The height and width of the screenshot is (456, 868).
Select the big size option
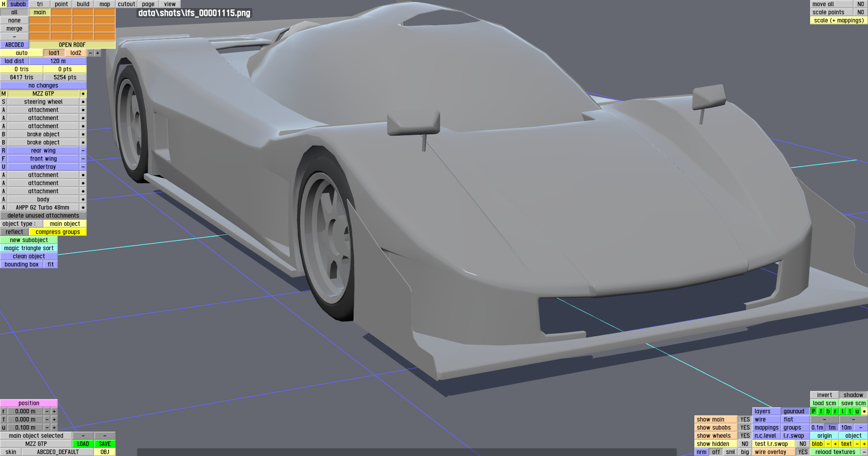click(x=745, y=452)
